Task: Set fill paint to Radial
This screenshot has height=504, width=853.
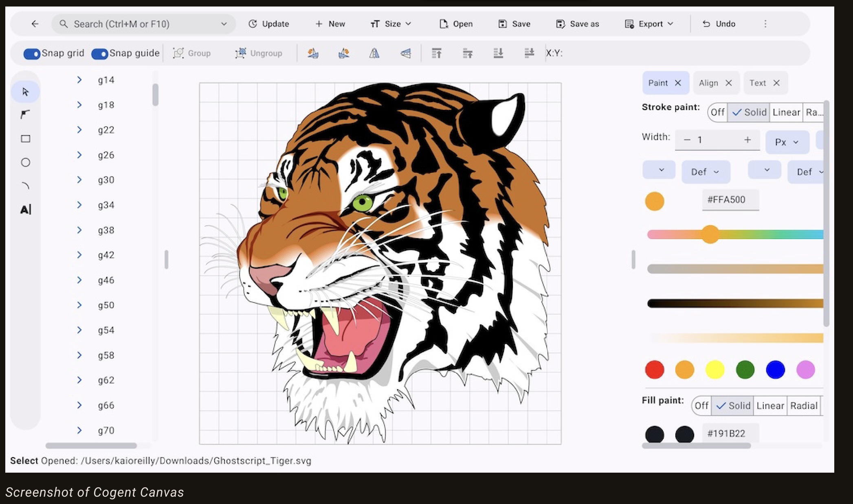Action: [x=804, y=406]
